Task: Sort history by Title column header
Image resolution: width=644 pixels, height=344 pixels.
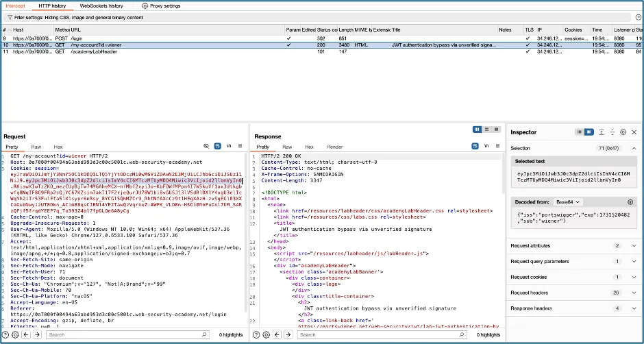Action: [x=444, y=30]
